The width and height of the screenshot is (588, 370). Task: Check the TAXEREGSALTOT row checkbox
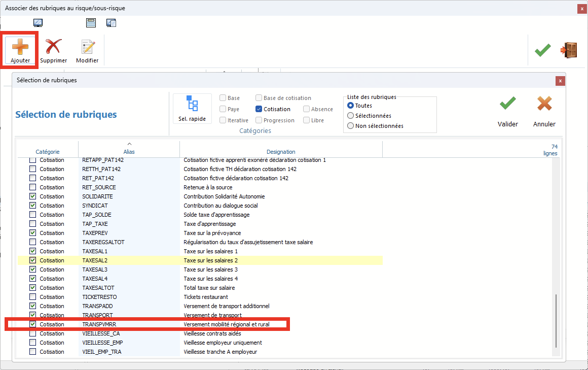(32, 242)
